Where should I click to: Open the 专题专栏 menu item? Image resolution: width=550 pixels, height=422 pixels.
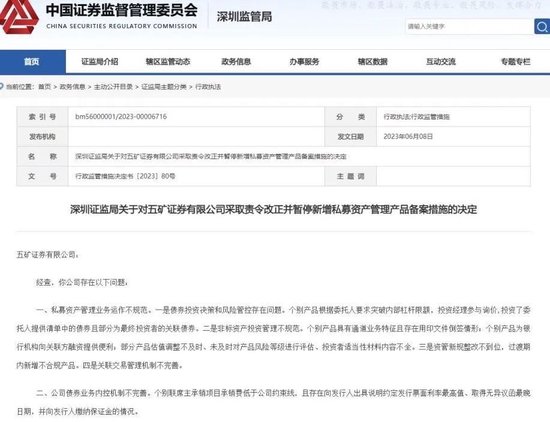click(515, 62)
